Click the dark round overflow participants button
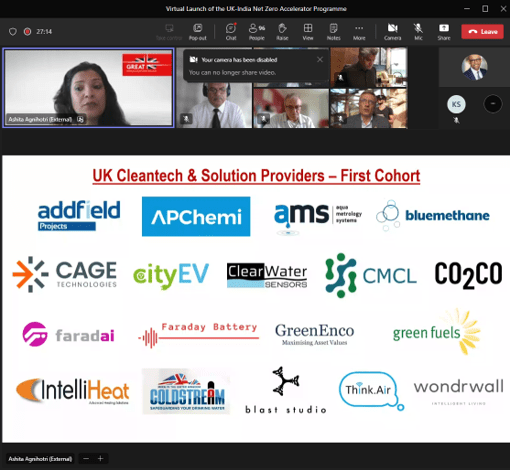Viewport: 510px width, 470px height. [492, 104]
